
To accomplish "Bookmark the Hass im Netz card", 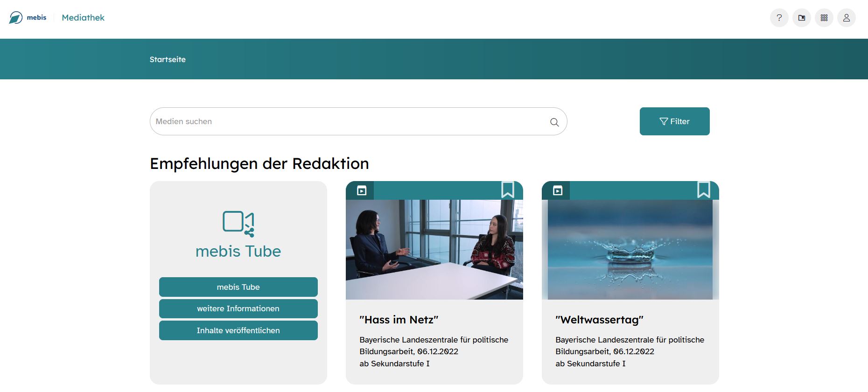I will (x=508, y=190).
